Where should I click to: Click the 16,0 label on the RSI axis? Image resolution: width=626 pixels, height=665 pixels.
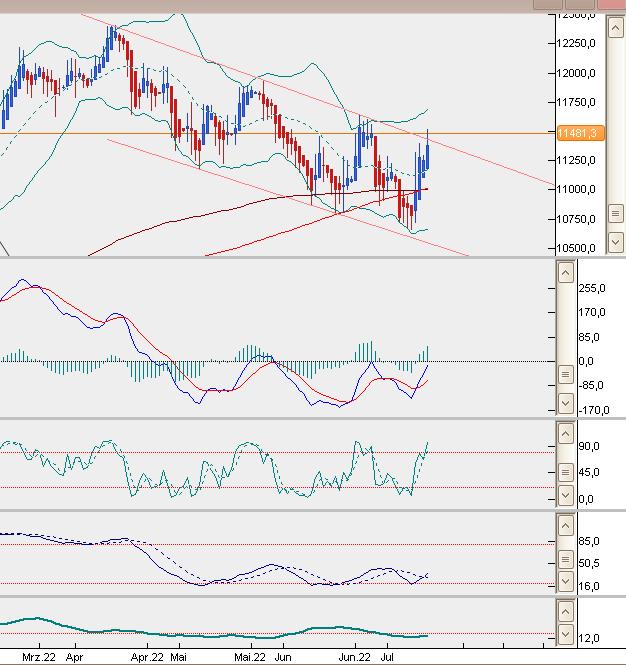pyautogui.click(x=589, y=586)
